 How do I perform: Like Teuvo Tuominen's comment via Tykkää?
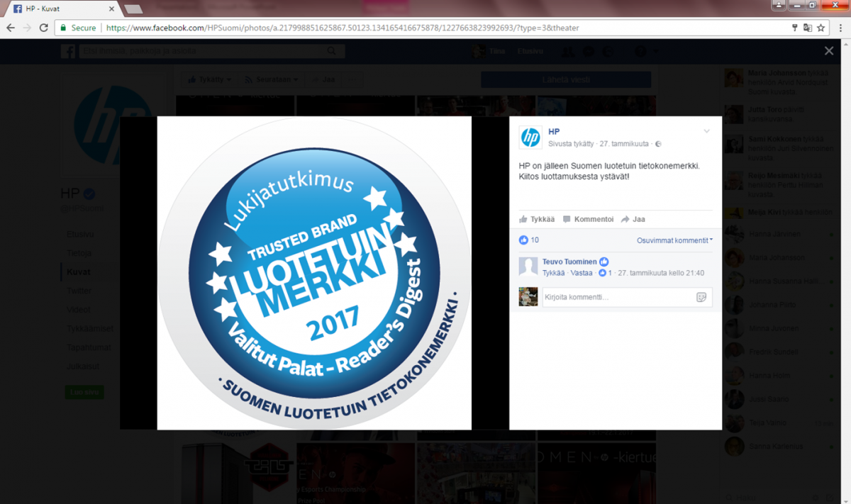554,273
